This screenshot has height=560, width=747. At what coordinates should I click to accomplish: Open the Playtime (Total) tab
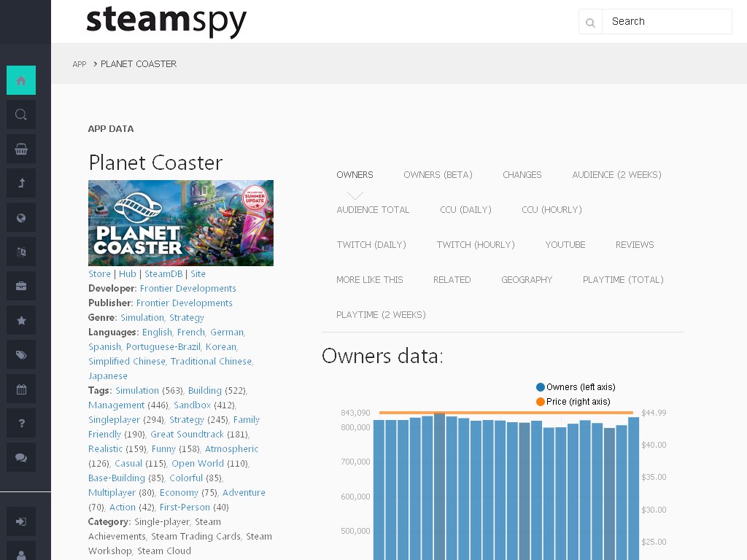623,279
